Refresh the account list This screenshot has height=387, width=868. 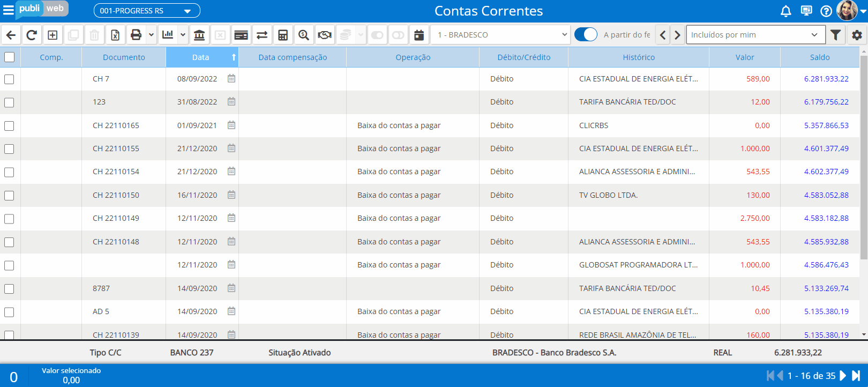(32, 35)
